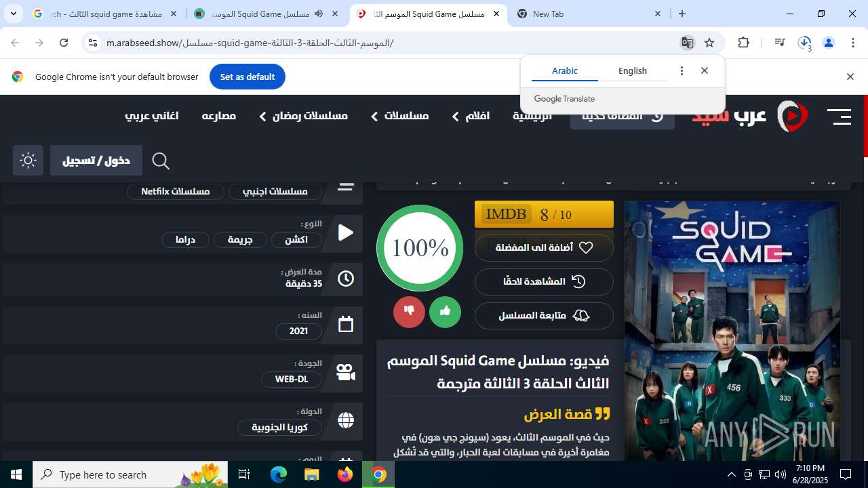Click the مسلسلات Netfilx category tag
This screenshot has height=488, width=868.
(x=176, y=191)
